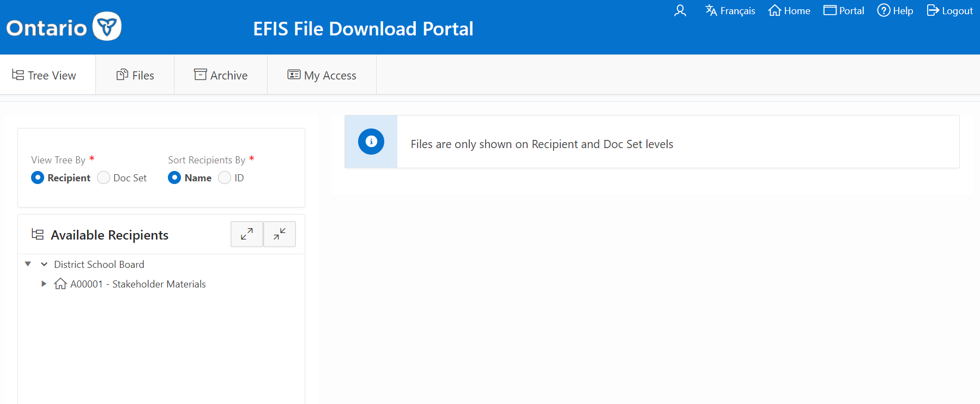Click the Help question mark icon
980x404 pixels.
[x=884, y=11]
